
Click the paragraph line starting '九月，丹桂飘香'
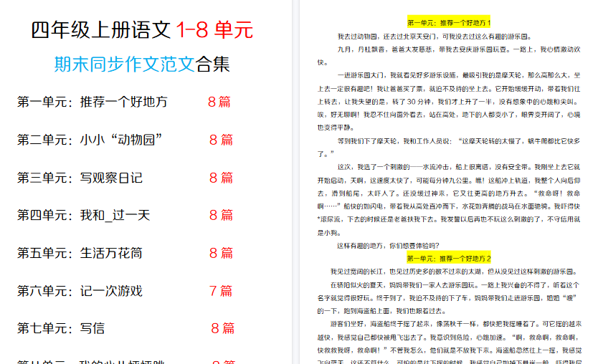click(x=459, y=49)
